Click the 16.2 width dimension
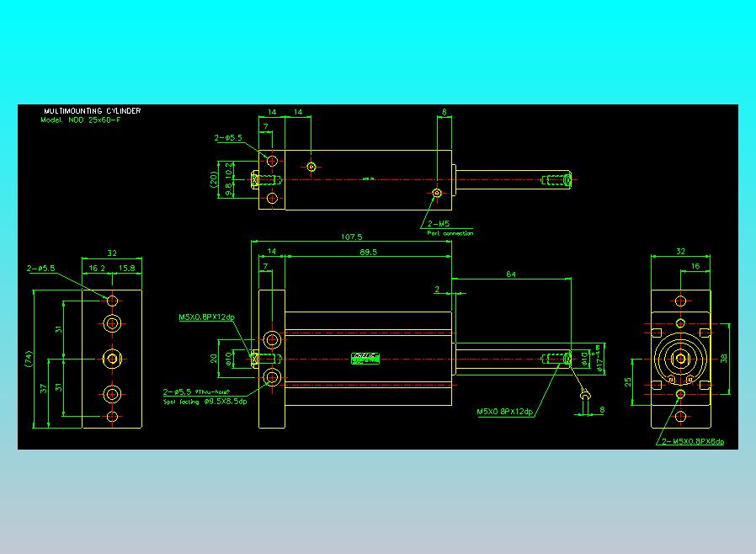Screen dimensions: 756x554 (x=97, y=268)
